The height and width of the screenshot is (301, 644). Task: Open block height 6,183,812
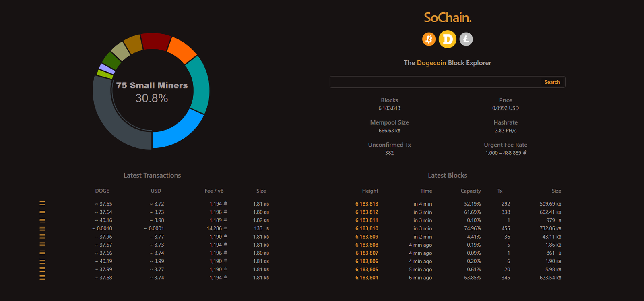pos(367,212)
